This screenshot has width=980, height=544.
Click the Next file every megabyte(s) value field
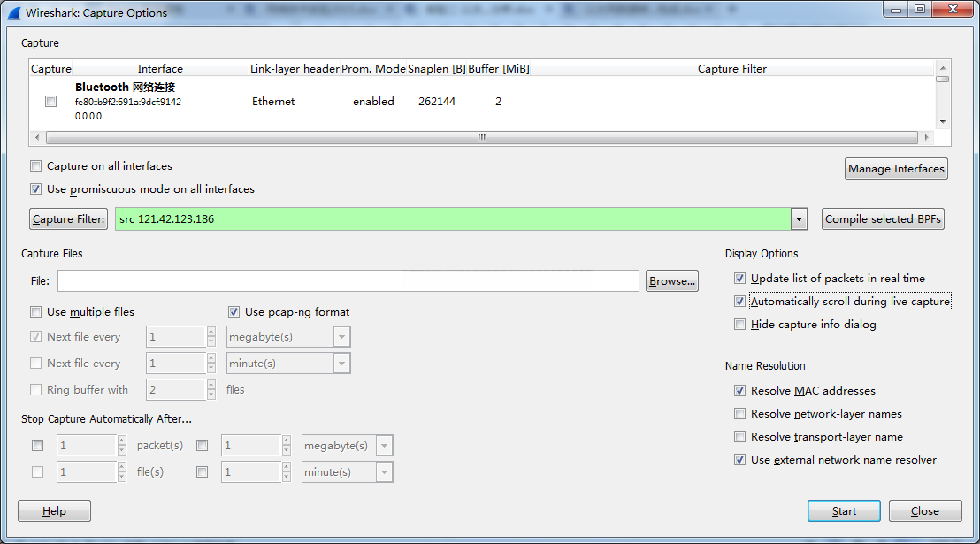[176, 336]
